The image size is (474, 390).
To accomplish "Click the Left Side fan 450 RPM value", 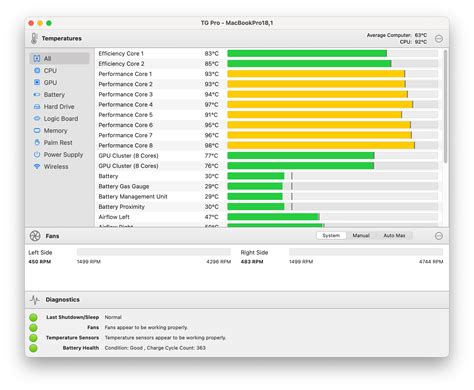I will pos(40,262).
